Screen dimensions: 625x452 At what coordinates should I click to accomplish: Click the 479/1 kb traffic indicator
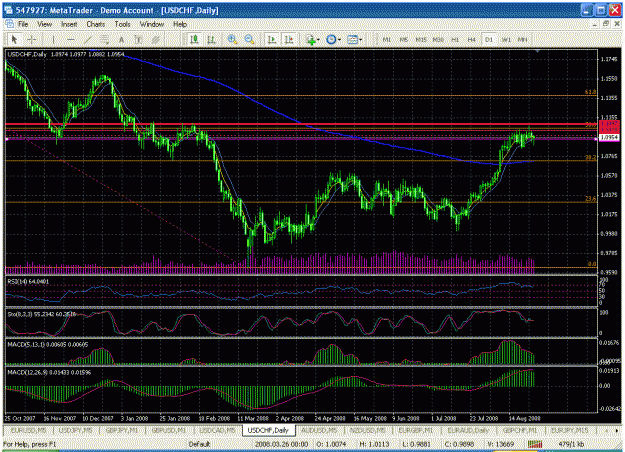(571, 444)
